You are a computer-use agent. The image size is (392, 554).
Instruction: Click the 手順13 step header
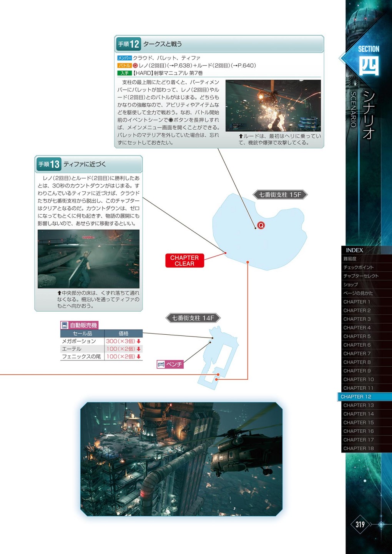88,164
